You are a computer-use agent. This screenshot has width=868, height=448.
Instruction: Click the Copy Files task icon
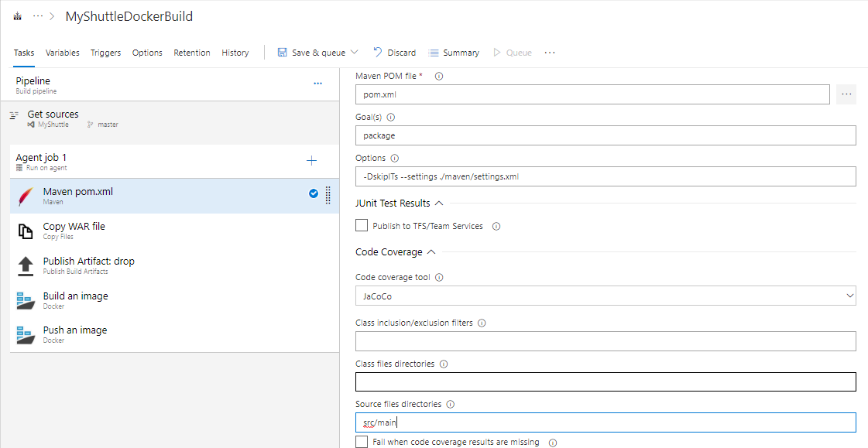[26, 231]
